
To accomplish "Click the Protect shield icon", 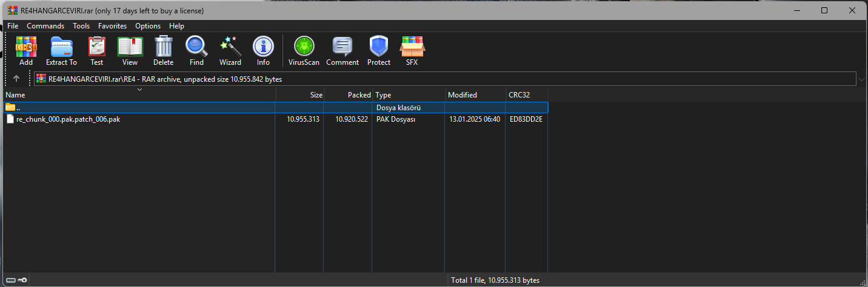I will (x=378, y=50).
